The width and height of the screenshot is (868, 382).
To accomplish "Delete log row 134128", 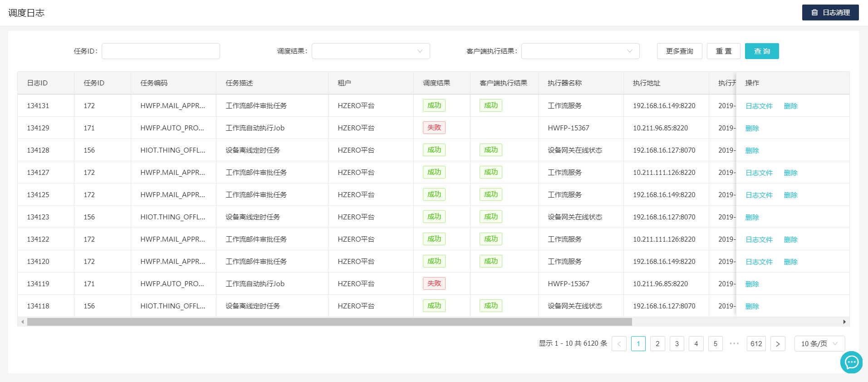I will tap(752, 150).
